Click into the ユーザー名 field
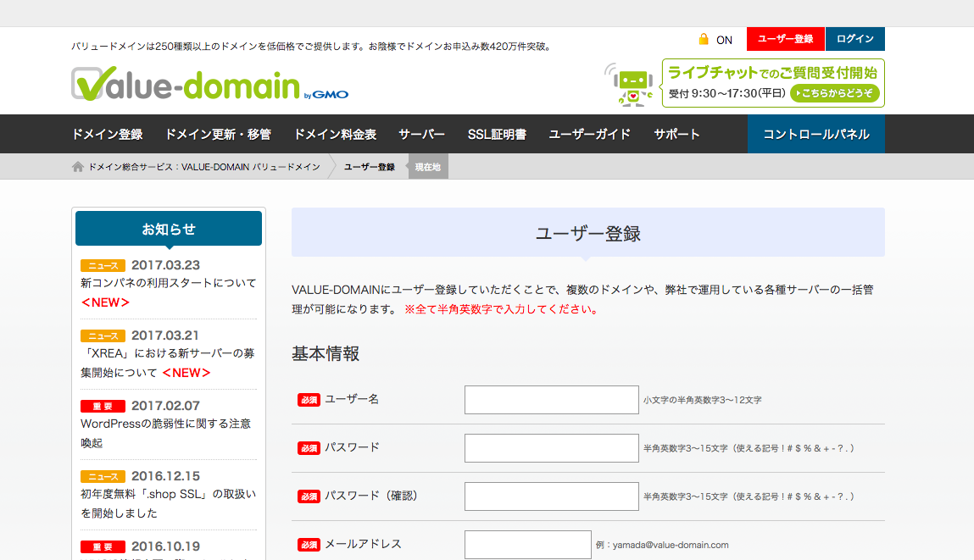974x560 pixels. 552,400
